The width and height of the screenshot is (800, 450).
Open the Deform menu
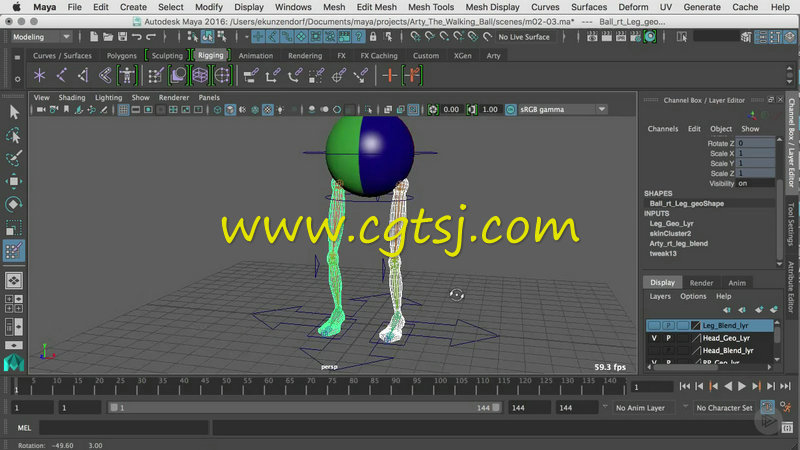pyautogui.click(x=633, y=7)
